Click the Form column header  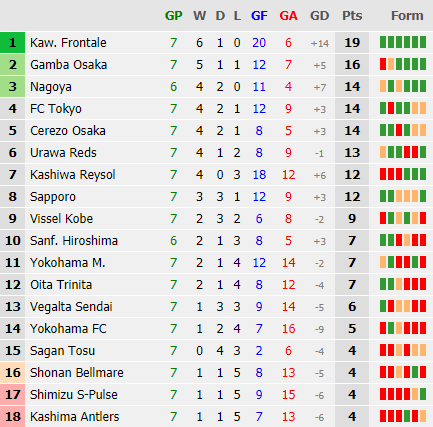pos(407,16)
